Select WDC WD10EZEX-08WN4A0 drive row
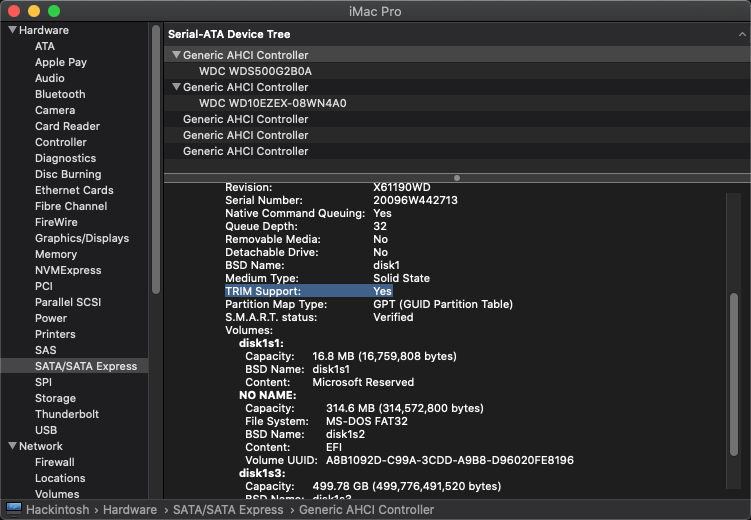751x520 pixels. coord(457,103)
